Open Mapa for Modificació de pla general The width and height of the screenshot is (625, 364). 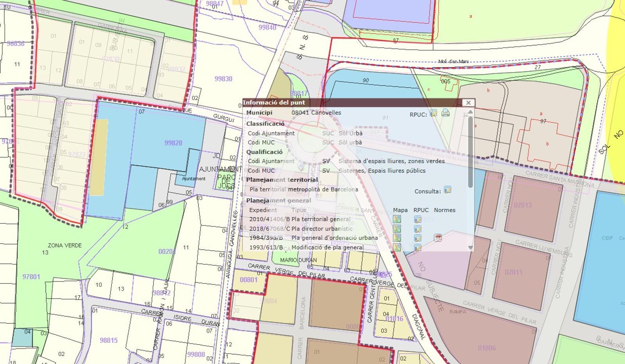pos(397,247)
